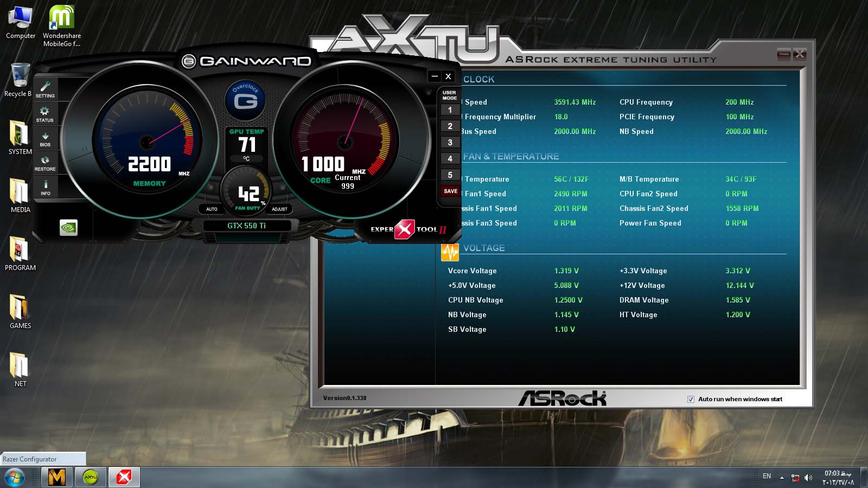Switch to the AXTU taskbar button
The width and height of the screenshot is (868, 488).
[91, 477]
